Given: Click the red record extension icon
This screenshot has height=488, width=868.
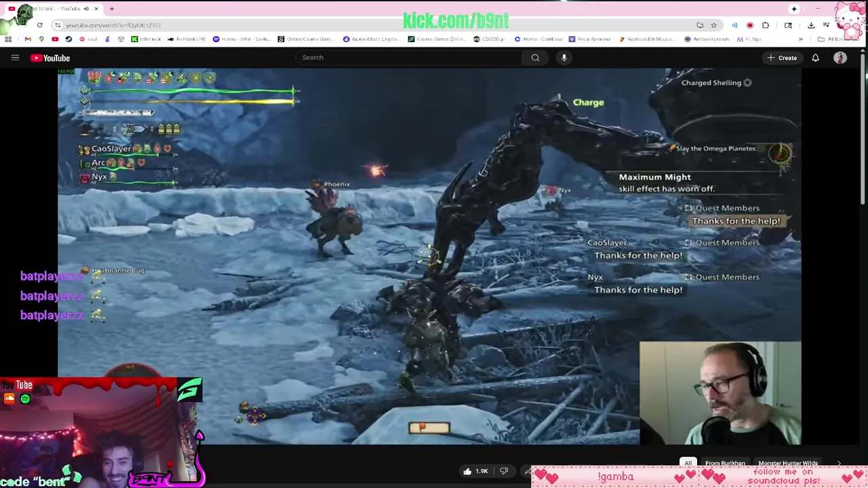Looking at the screenshot, I should coord(749,25).
